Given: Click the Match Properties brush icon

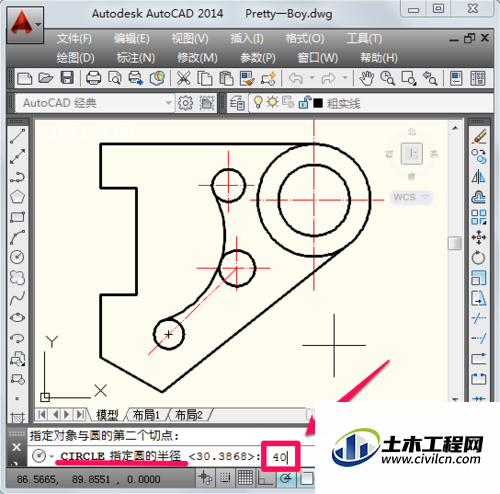Looking at the screenshot, I should 247,79.
